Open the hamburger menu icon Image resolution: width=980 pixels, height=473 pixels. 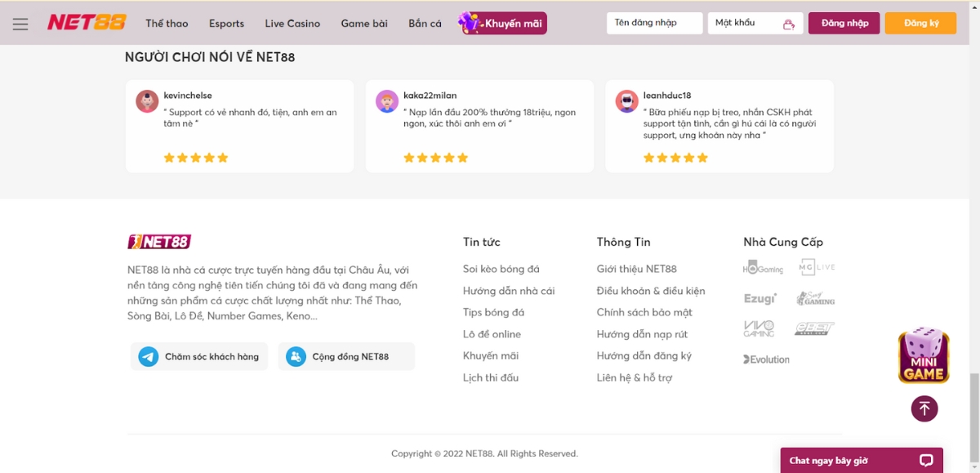point(20,24)
